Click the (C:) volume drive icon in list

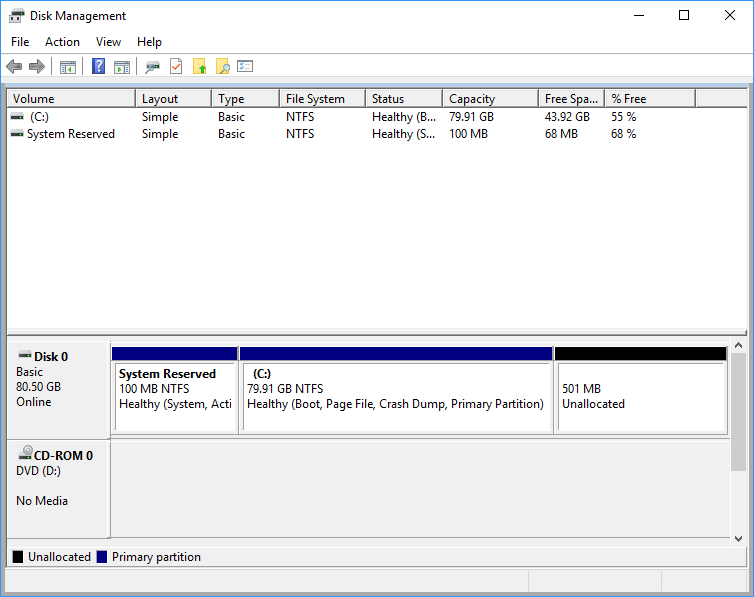click(x=17, y=117)
